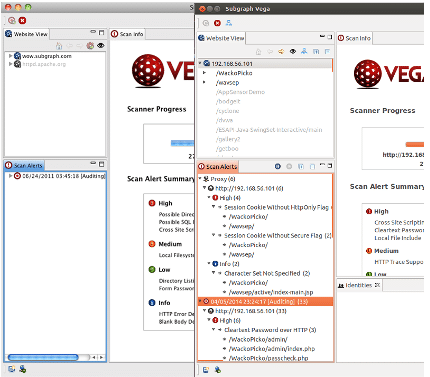Click 'Info' heading in left window alert summary
Screen dimensions: 430x377
coord(164,303)
